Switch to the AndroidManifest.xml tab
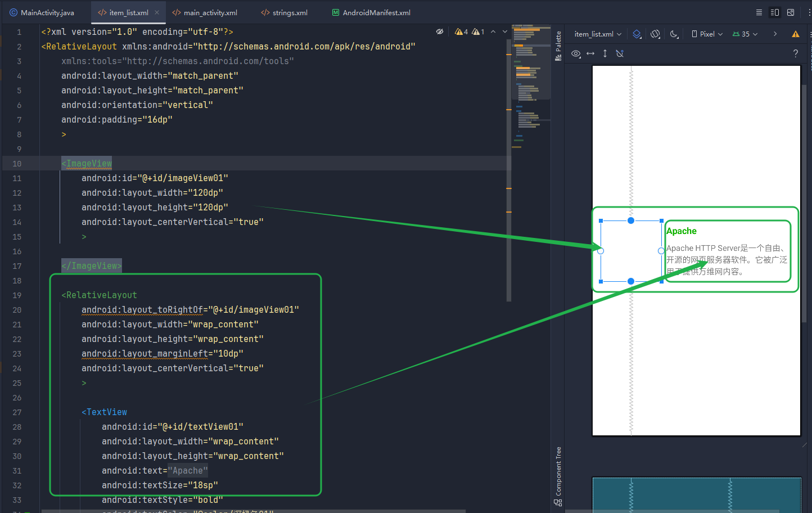Screen dimensions: 812x513 coord(371,12)
